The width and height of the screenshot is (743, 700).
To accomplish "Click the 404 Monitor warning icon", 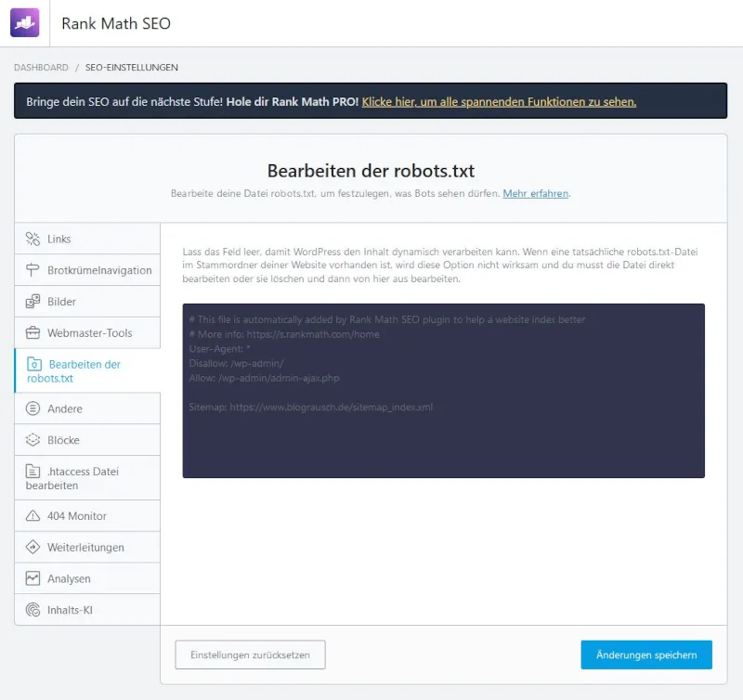I will coord(33,515).
